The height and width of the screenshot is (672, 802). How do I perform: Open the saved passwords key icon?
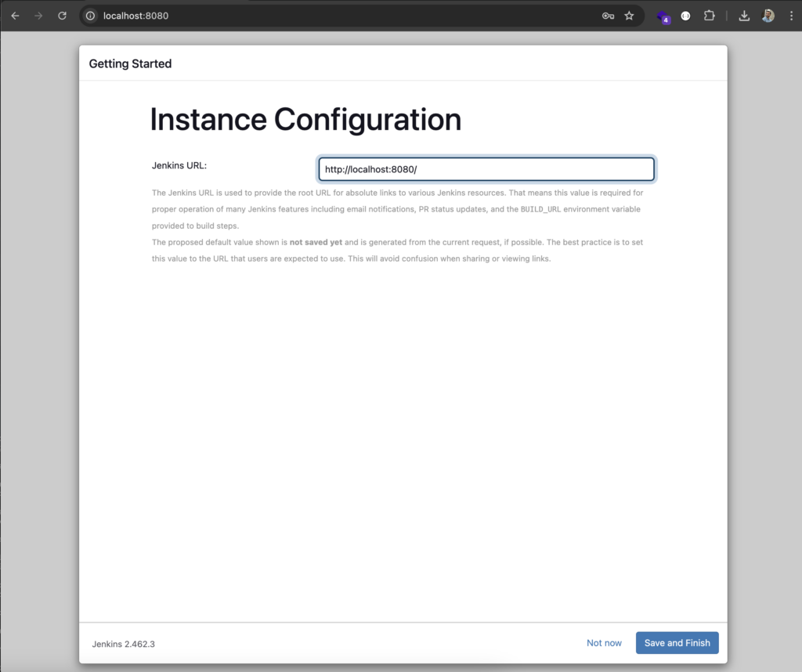coord(608,16)
